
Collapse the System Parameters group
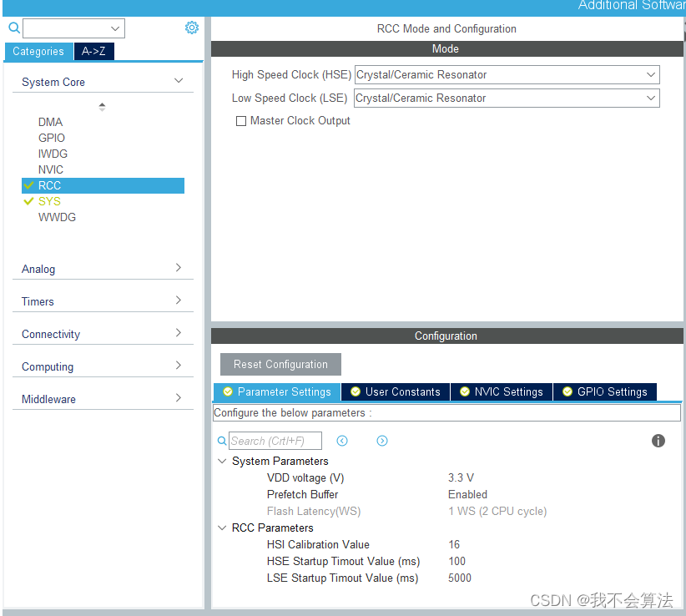[x=222, y=461]
